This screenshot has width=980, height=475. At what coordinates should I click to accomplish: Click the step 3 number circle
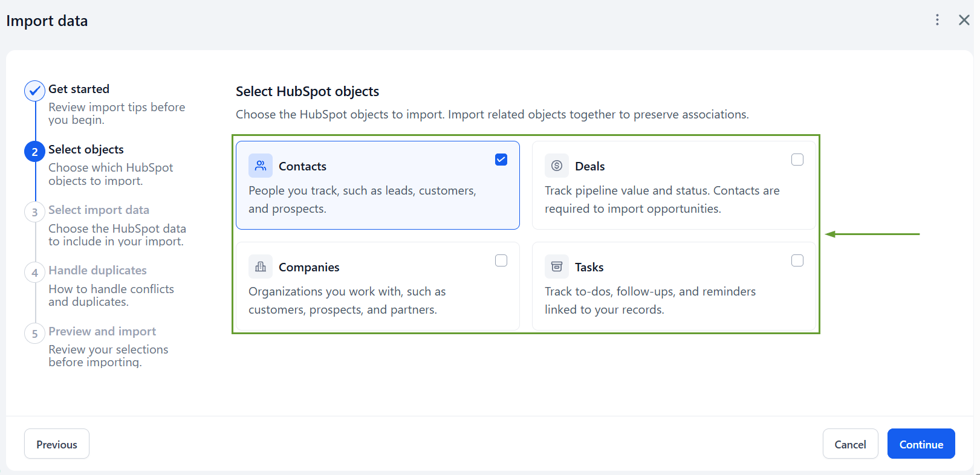tap(34, 212)
